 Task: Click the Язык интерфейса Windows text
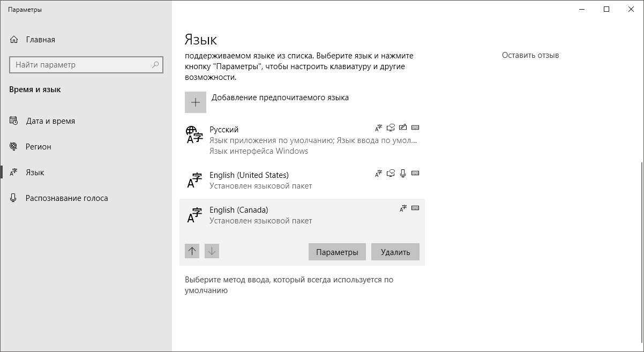259,151
